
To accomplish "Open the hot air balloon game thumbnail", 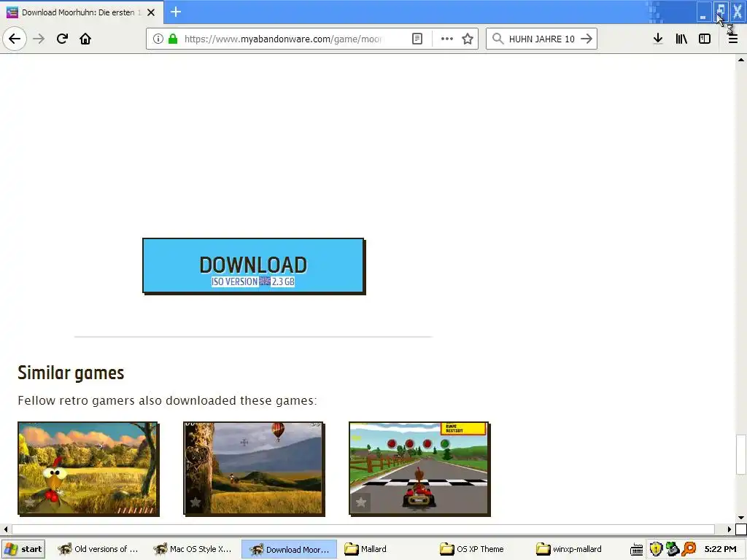I will [254, 469].
